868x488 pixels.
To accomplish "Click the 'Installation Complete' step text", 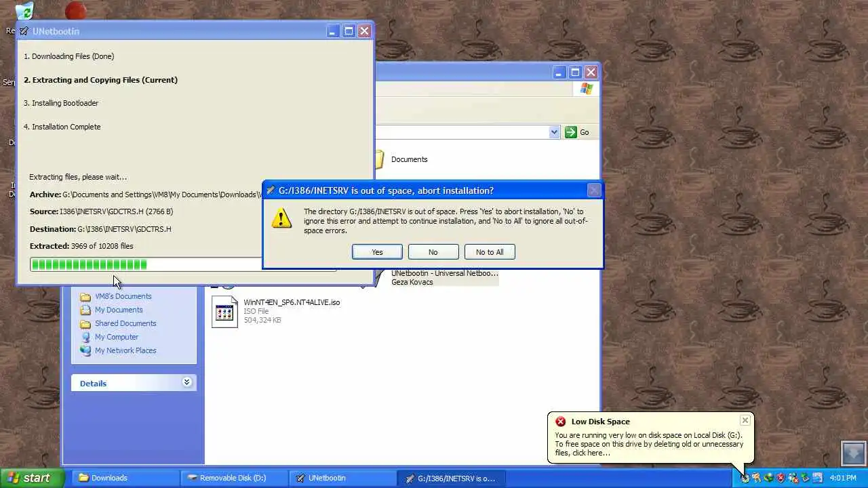I will click(x=62, y=127).
